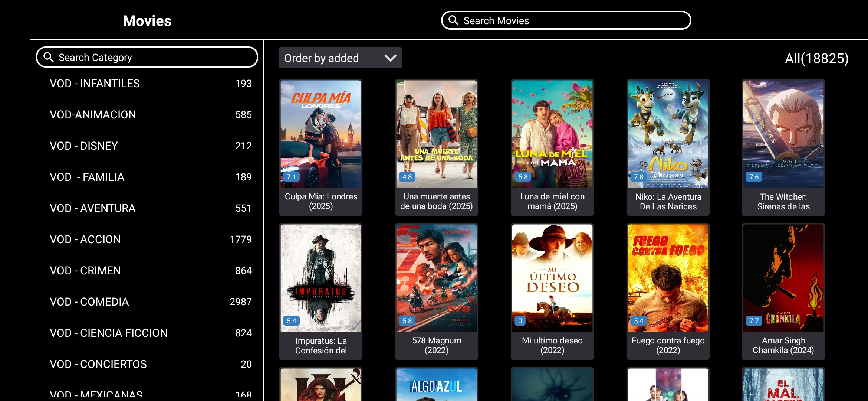This screenshot has height=401, width=868.
Task: Click the chevron arrow of the sort dropdown
Action: [x=390, y=58]
